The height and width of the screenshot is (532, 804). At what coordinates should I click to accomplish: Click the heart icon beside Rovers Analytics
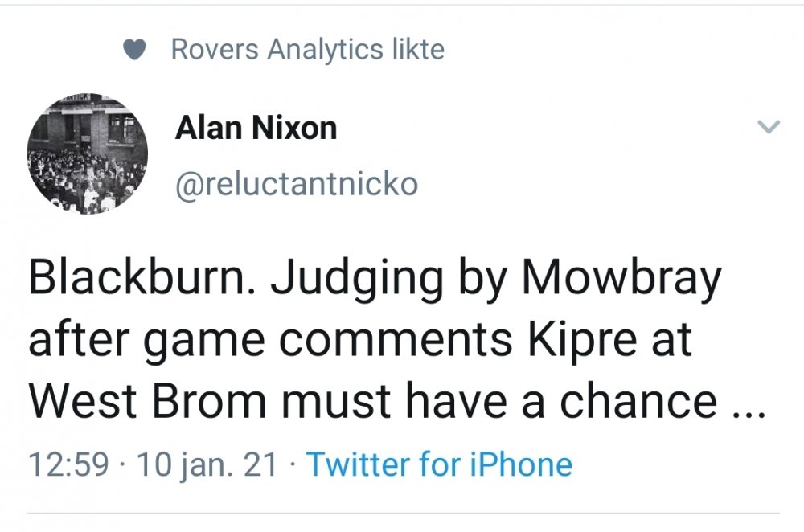point(135,51)
